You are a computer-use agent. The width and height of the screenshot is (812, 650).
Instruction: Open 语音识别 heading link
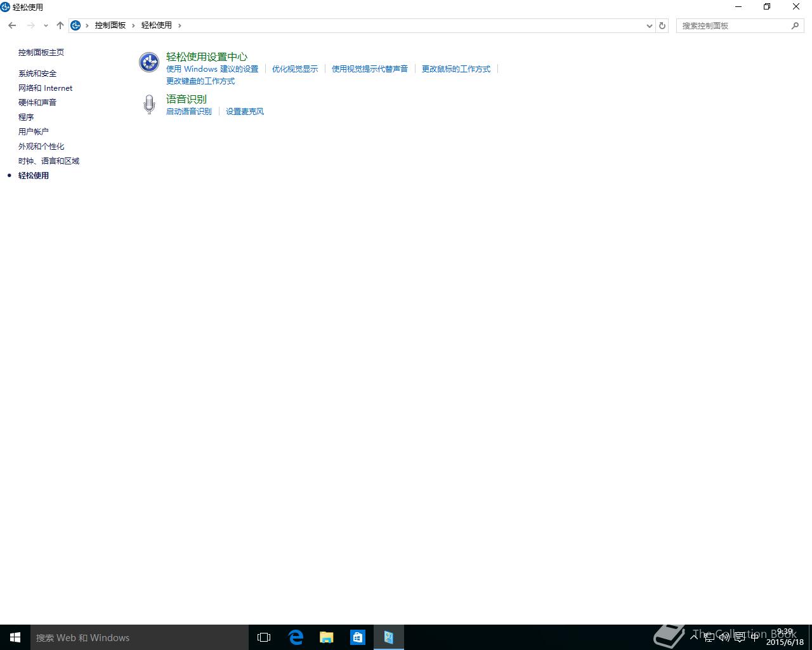click(187, 100)
